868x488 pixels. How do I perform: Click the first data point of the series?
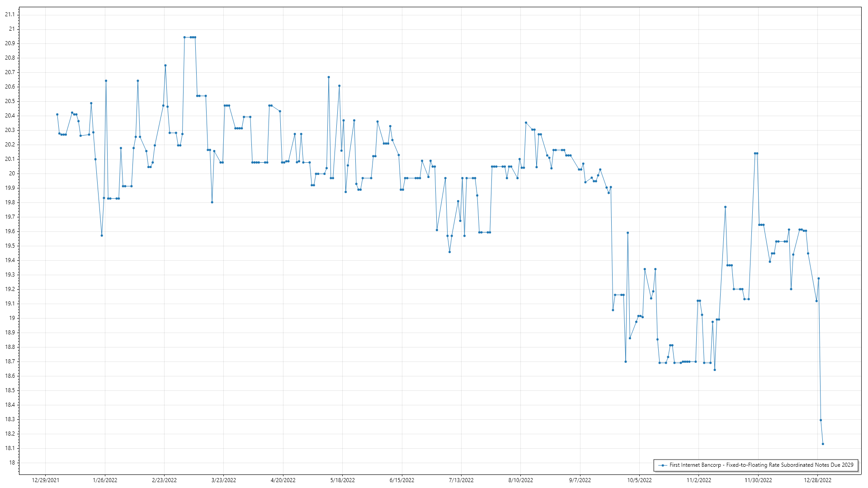click(x=57, y=114)
